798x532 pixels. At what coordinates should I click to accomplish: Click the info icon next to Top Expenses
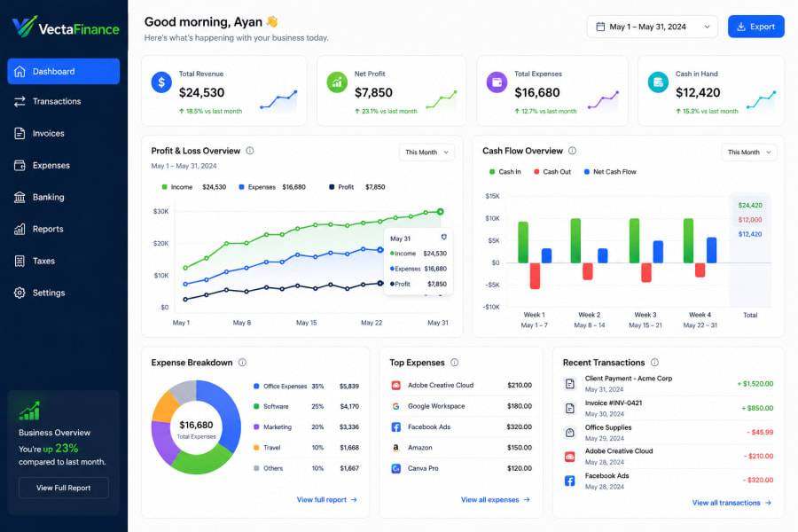(x=455, y=363)
